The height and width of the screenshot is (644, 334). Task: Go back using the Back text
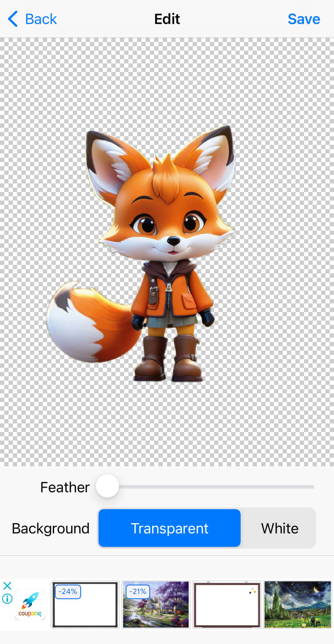tap(41, 19)
